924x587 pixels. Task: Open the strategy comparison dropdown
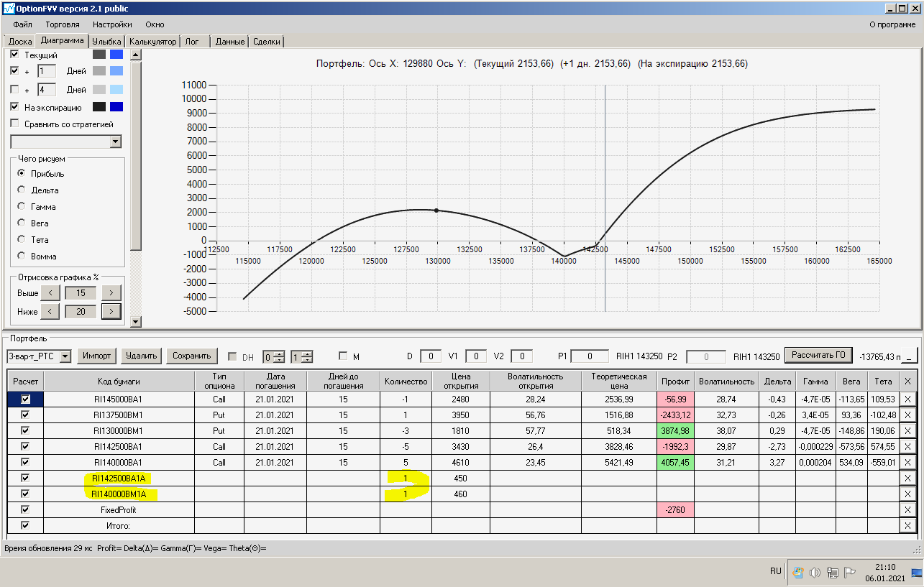pyautogui.click(x=116, y=142)
